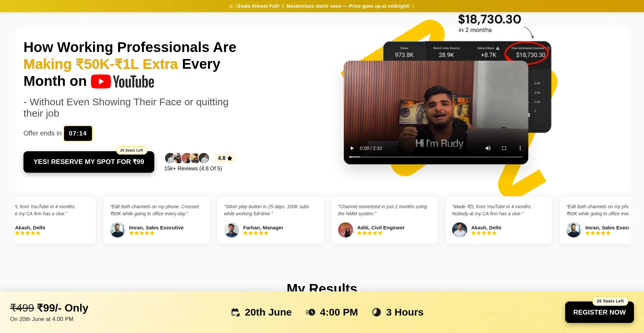Click the "Offer ends in" label
This screenshot has height=333, width=644.
43,133
